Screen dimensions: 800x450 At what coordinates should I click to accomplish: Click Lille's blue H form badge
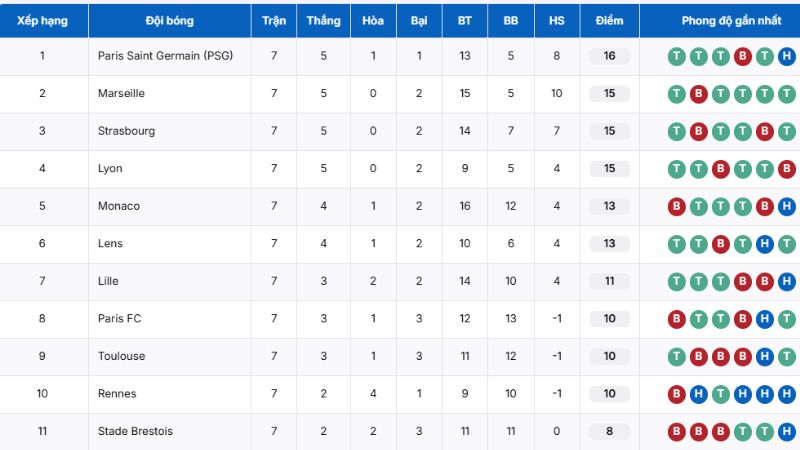coord(786,281)
